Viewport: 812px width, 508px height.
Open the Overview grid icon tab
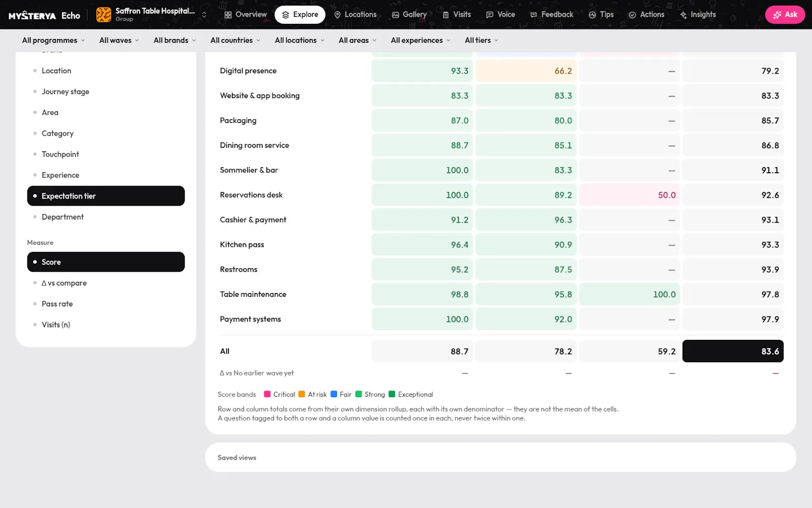coord(228,15)
